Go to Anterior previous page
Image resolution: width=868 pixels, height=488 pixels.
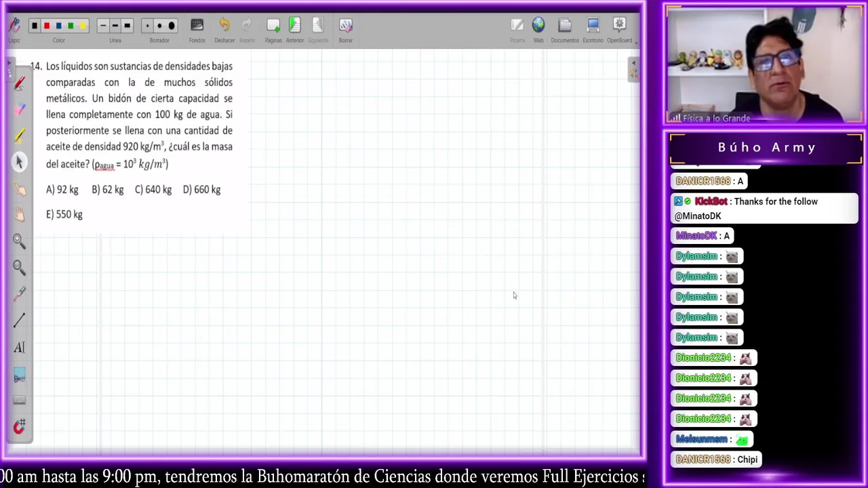pyautogui.click(x=295, y=30)
